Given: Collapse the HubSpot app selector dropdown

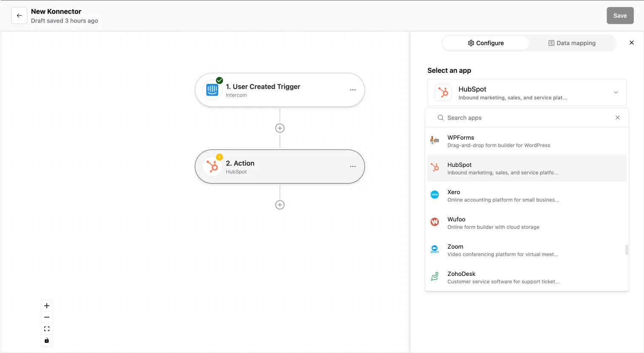Looking at the screenshot, I should click(616, 92).
